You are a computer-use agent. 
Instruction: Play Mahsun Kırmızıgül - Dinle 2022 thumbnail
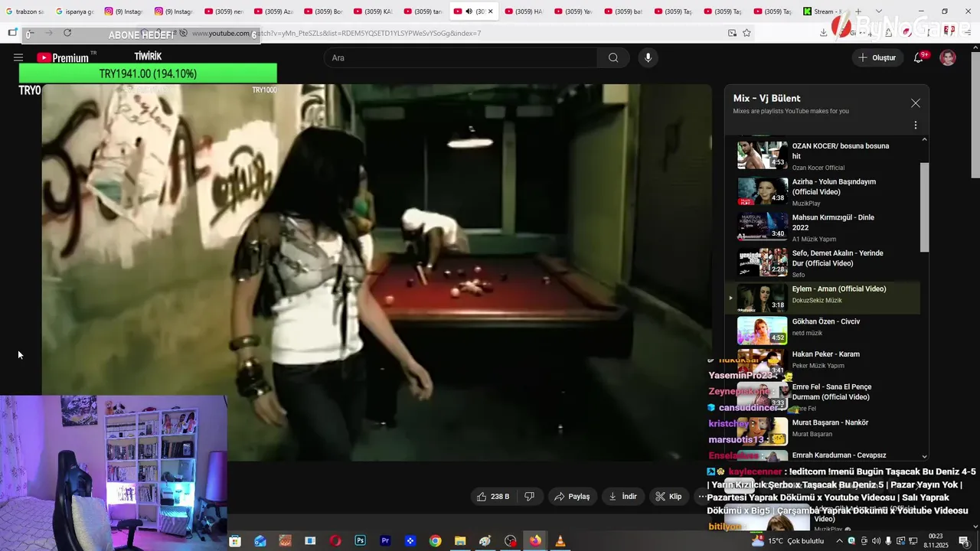pos(763,227)
